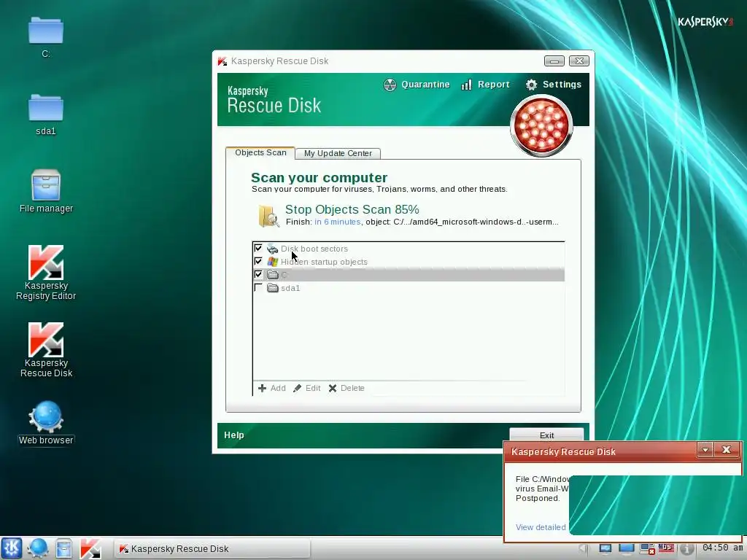Click Disk boot sectors drive icon
The width and height of the screenshot is (747, 560).
coord(273,249)
